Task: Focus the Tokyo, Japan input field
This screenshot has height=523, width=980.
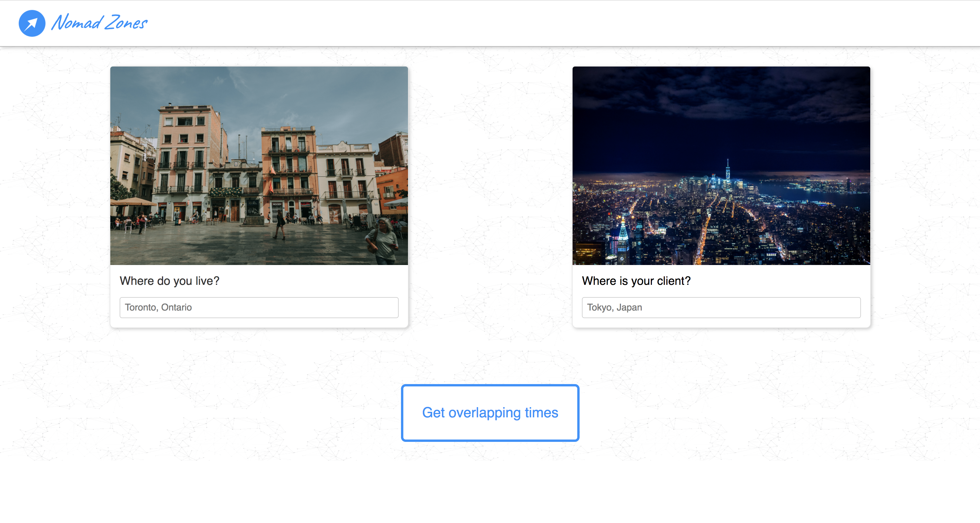Action: (721, 307)
